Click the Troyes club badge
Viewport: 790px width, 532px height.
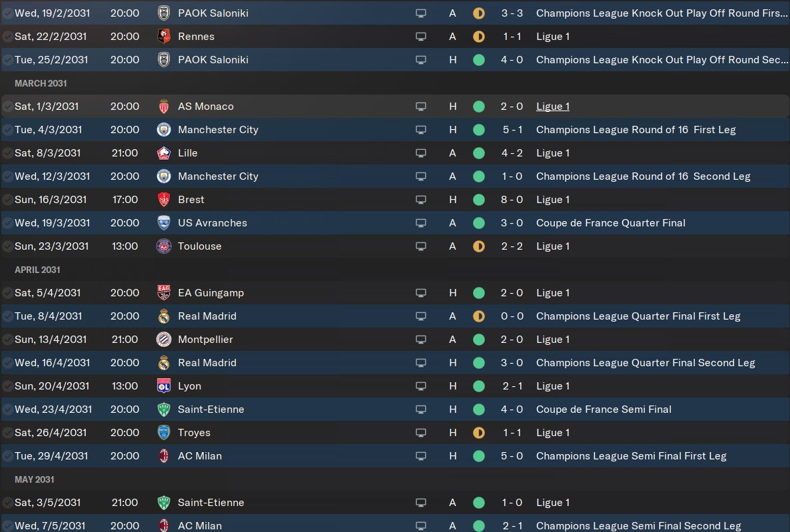(164, 432)
